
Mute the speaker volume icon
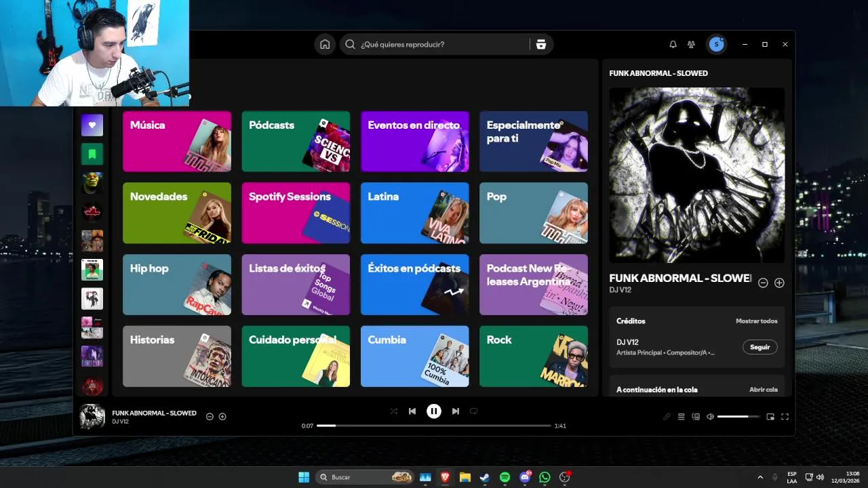point(710,417)
